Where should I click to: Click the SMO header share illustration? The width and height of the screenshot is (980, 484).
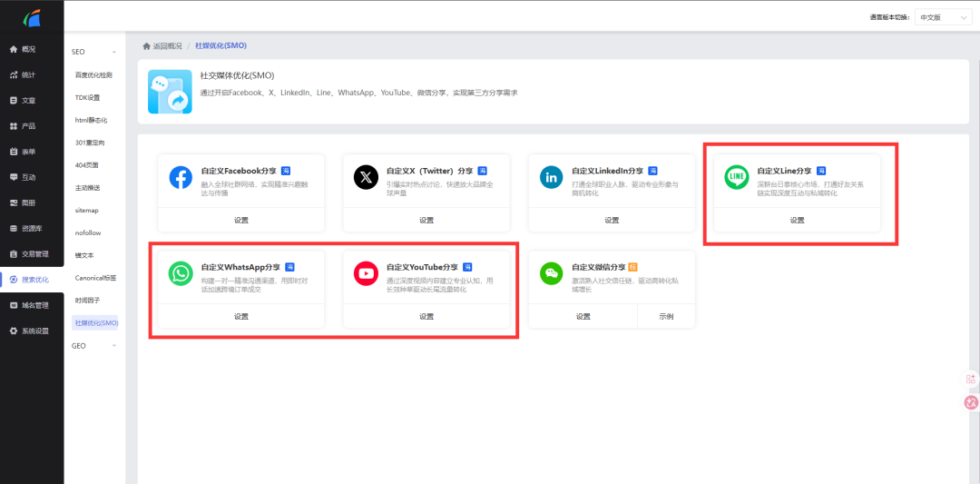pos(170,92)
